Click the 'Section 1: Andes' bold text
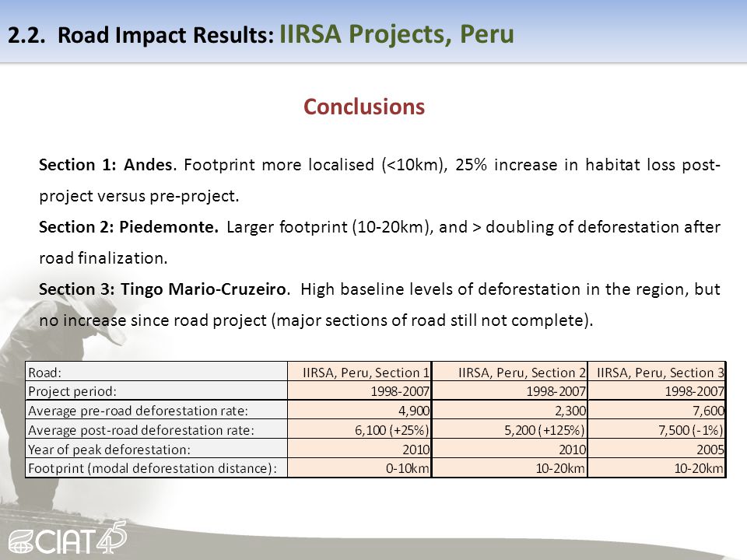Image resolution: width=747 pixels, height=560 pixels. 105,165
